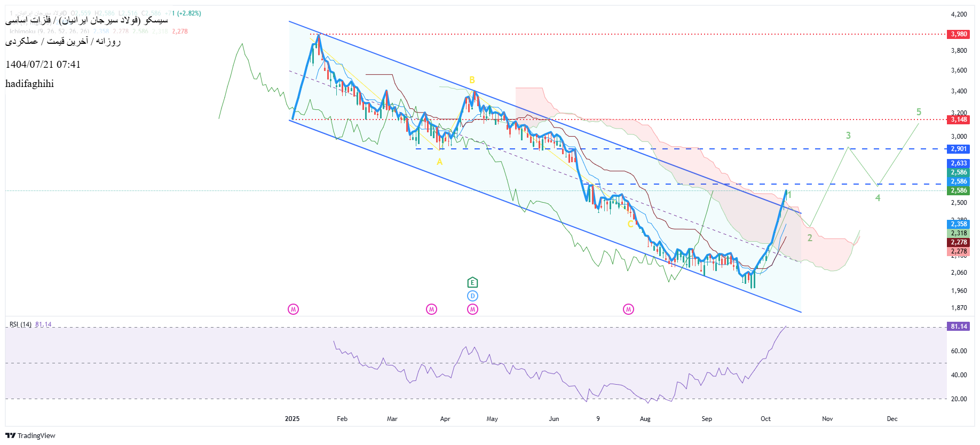Select the yellow wave label C
The width and height of the screenshot is (980, 445).
point(630,224)
